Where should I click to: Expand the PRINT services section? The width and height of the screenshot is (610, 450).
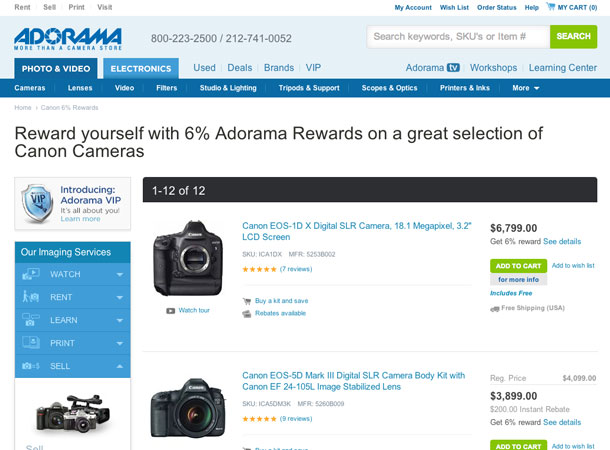[120, 343]
